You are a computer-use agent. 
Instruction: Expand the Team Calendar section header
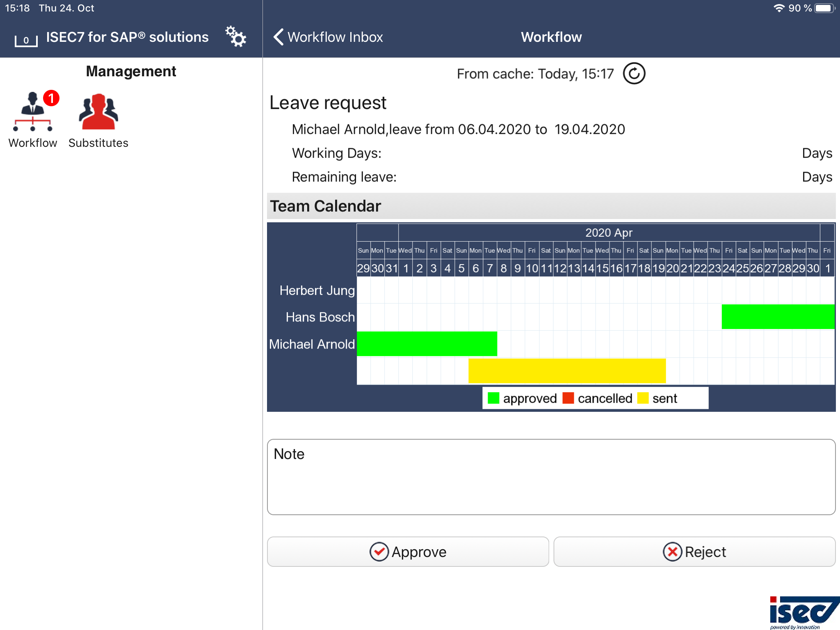point(325,206)
